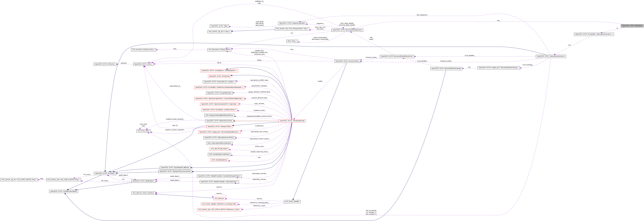Viewport: 644px width, 221px height.
Task: Click OpenDDS::DCPS::ReceivedDataElement node
Action: [347, 30]
